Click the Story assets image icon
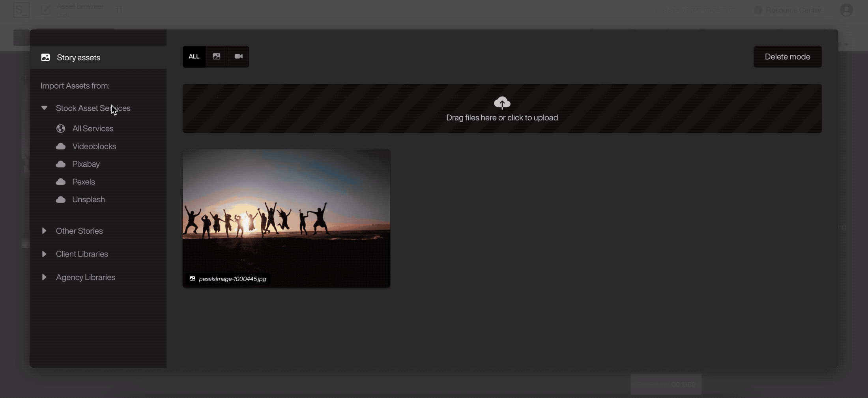This screenshot has width=868, height=398. 45,58
